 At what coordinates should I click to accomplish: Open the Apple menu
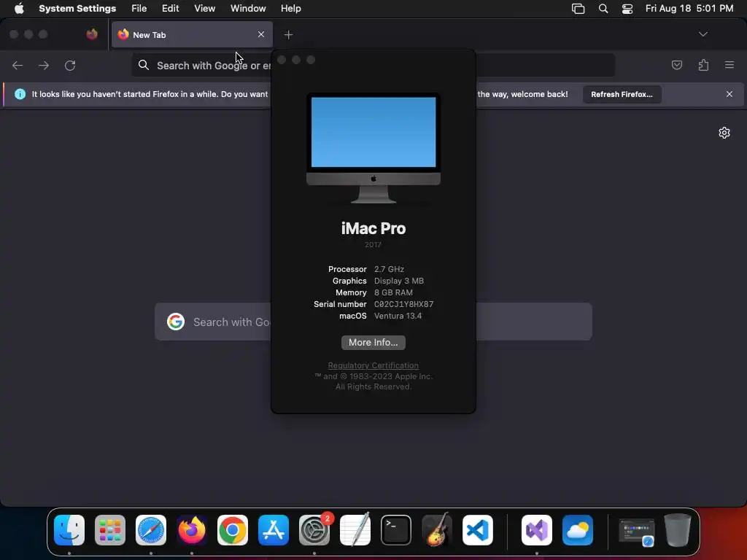point(19,8)
